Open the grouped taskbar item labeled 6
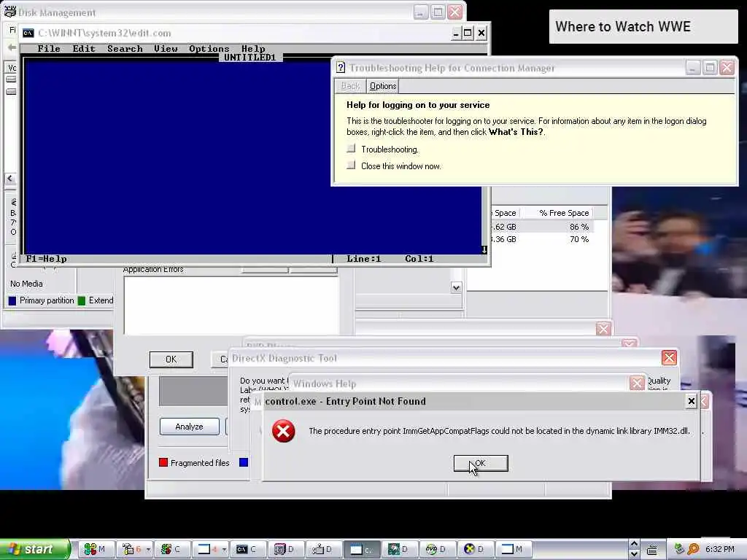 [131, 549]
